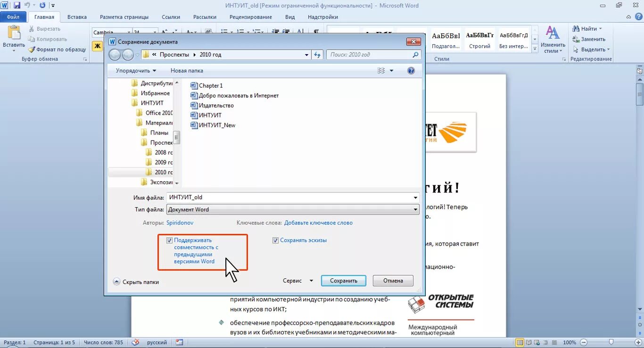Collapse folders with Скрыть папки
This screenshot has height=348, width=644.
coord(136,282)
